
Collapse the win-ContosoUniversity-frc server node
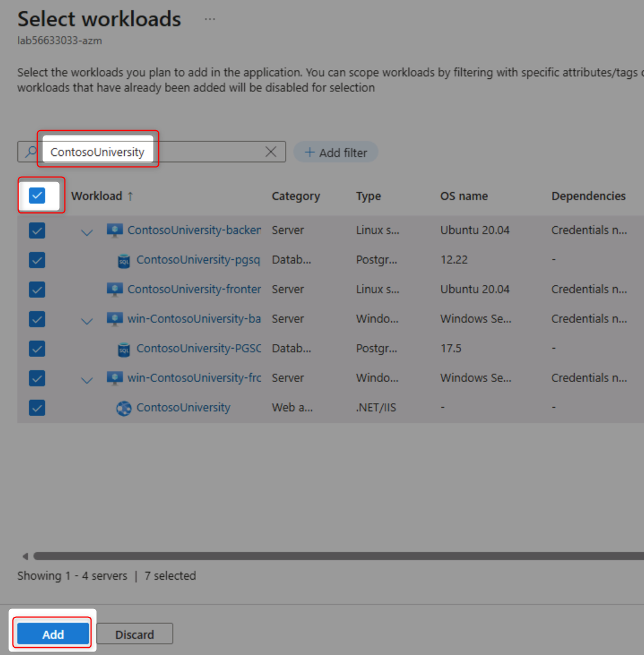pos(87,380)
